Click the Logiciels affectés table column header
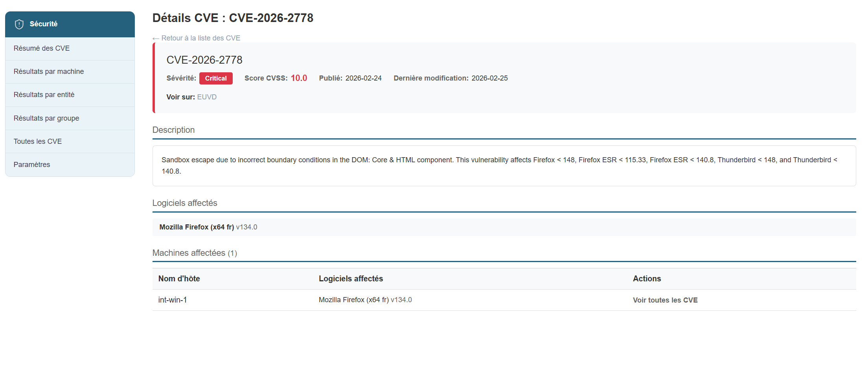 pyautogui.click(x=351, y=279)
